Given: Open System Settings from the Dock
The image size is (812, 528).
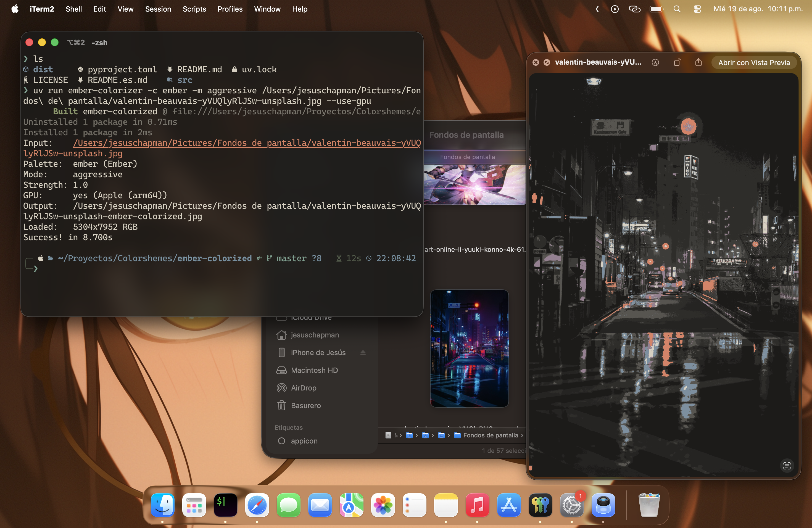Looking at the screenshot, I should click(x=572, y=505).
